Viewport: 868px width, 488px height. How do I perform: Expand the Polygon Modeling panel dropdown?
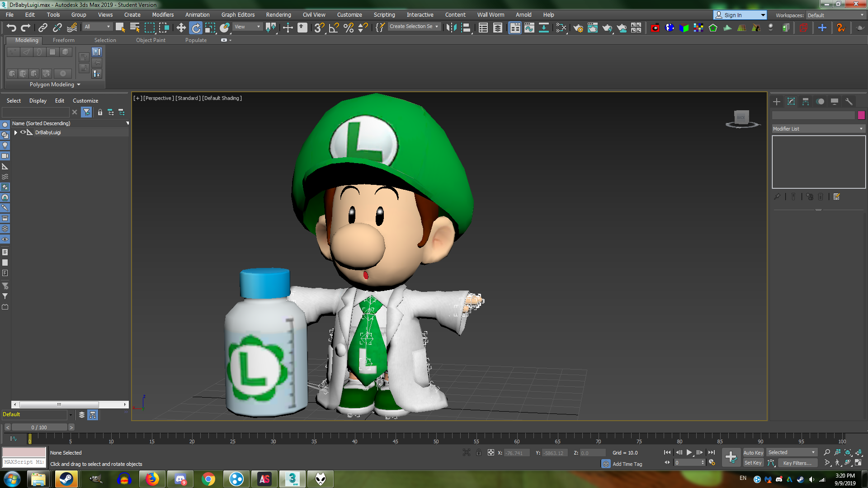click(x=55, y=84)
